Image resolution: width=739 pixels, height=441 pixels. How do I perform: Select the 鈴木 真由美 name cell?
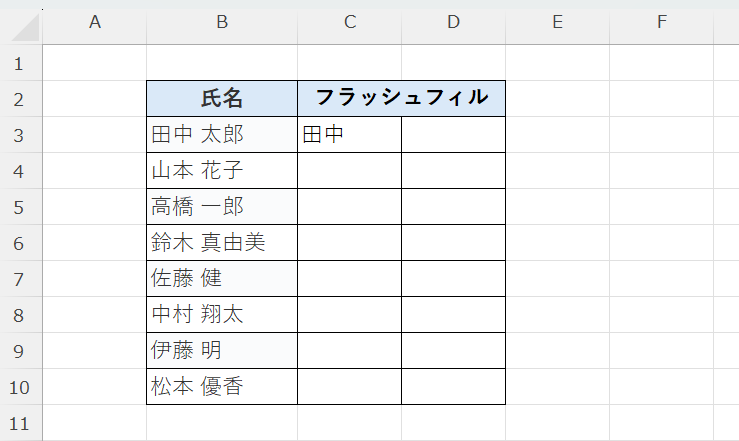point(221,242)
